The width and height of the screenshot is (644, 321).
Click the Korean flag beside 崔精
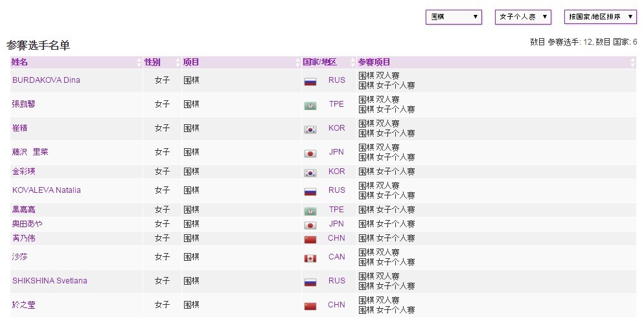pyautogui.click(x=310, y=129)
